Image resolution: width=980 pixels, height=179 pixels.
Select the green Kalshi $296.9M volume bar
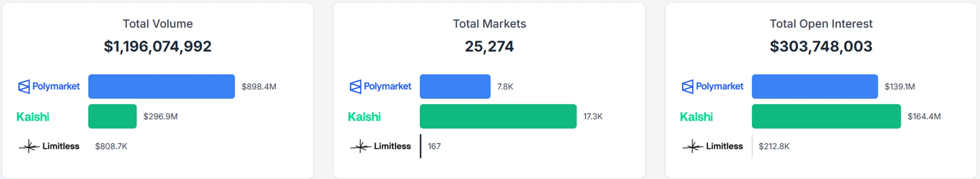112,116
